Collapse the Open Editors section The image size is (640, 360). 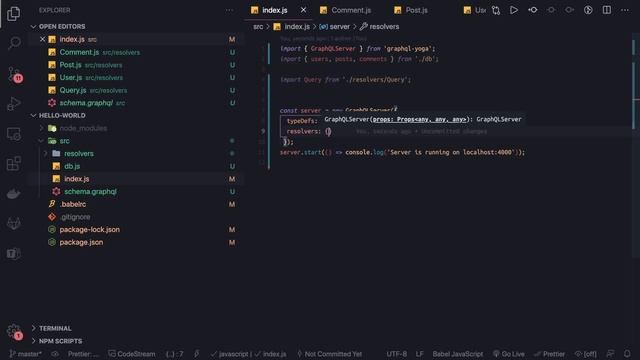[x=62, y=27]
